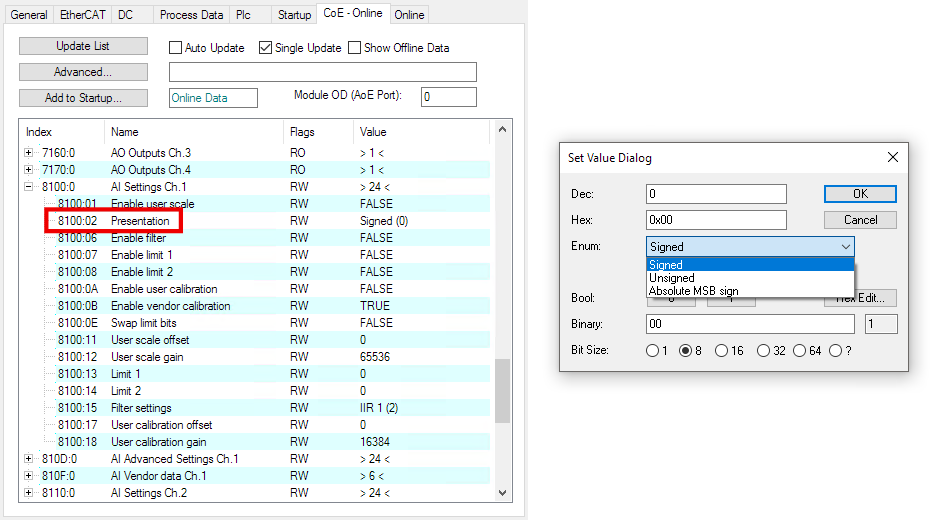The image size is (930, 520).
Task: Click the Flags column header
Action: click(x=319, y=132)
